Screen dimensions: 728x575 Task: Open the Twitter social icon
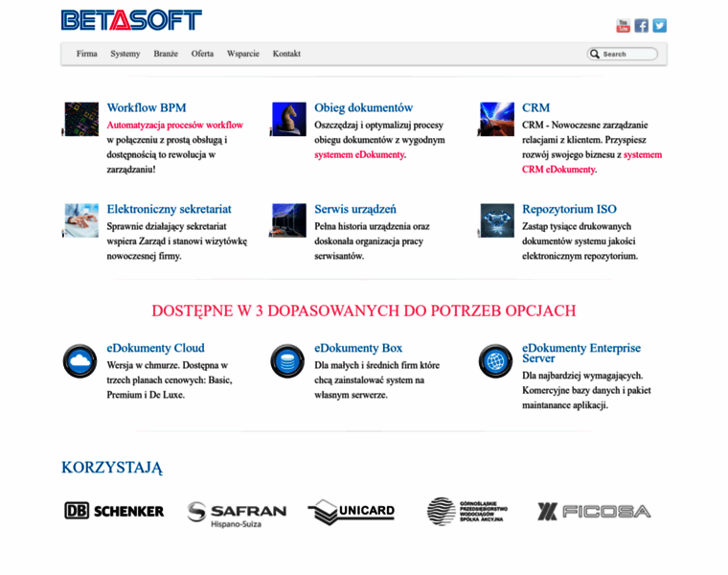[x=659, y=26]
